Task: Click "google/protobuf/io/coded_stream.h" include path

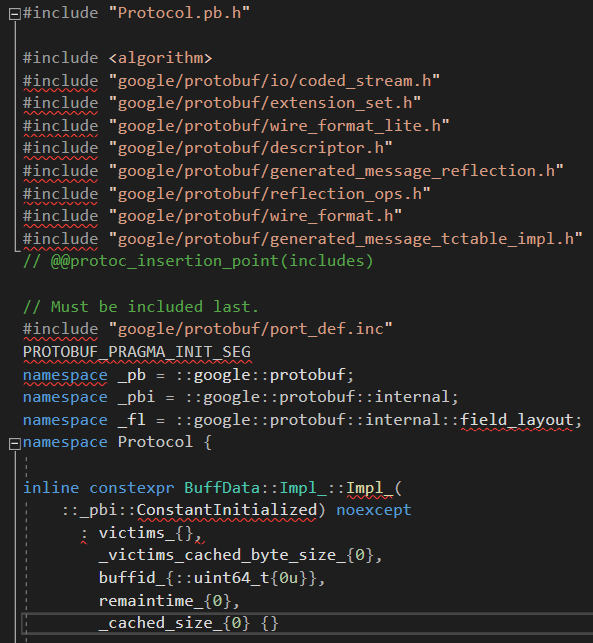Action: (274, 81)
